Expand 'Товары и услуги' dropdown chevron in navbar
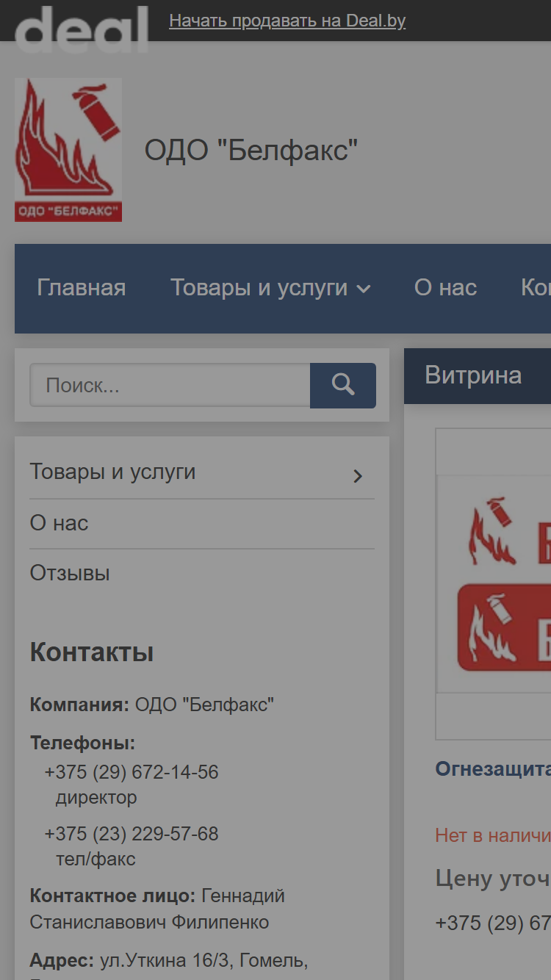The height and width of the screenshot is (980, 551). tap(363, 289)
